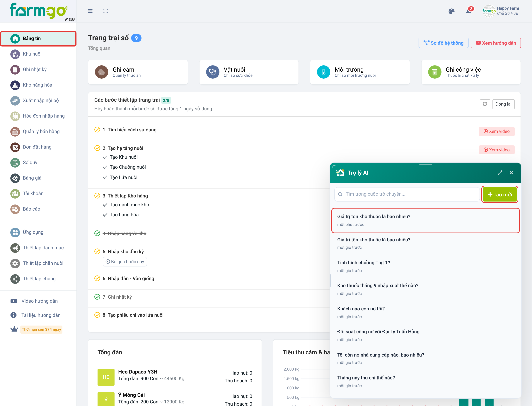Viewport: 532px width, 406px height.
Task: Open the notifications bell
Action: (x=469, y=11)
